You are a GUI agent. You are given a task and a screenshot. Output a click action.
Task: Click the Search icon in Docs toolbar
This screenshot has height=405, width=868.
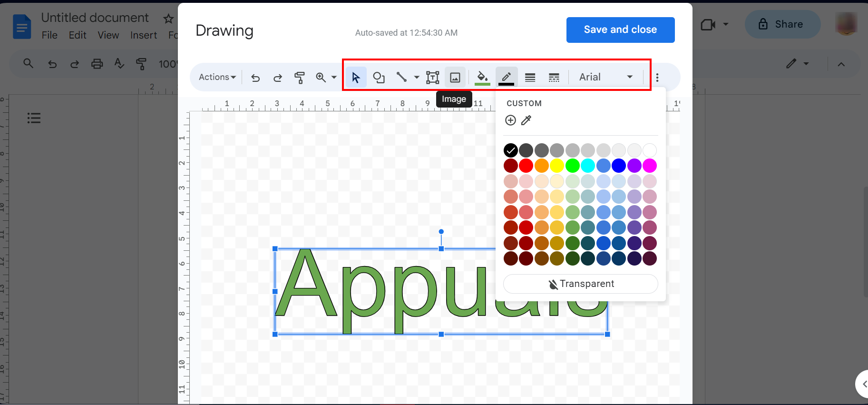29,63
